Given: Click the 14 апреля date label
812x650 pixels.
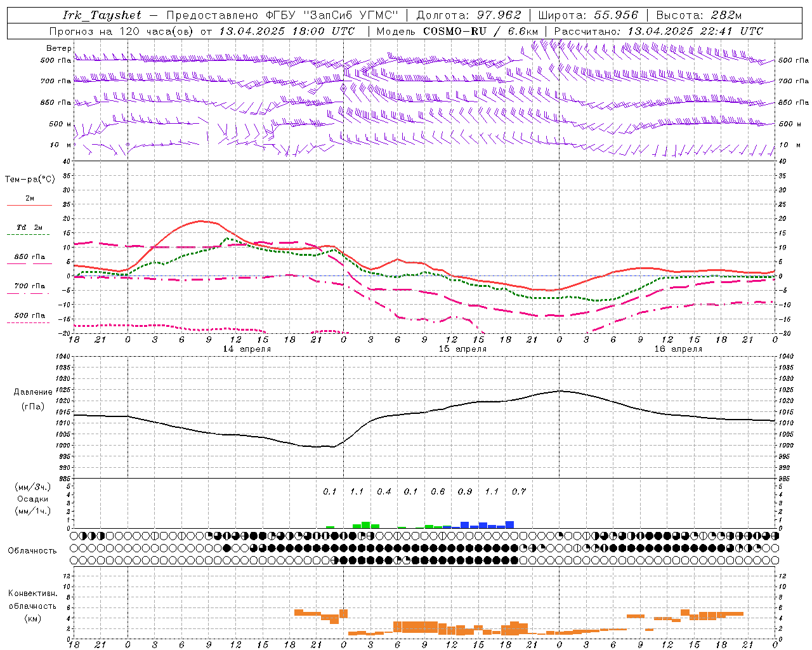Looking at the screenshot, I should pos(247,349).
